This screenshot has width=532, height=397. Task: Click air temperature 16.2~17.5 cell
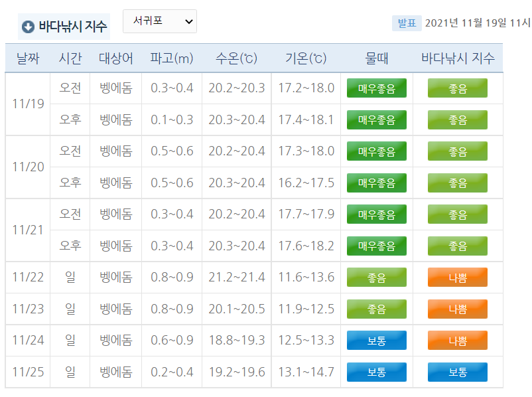click(x=306, y=183)
